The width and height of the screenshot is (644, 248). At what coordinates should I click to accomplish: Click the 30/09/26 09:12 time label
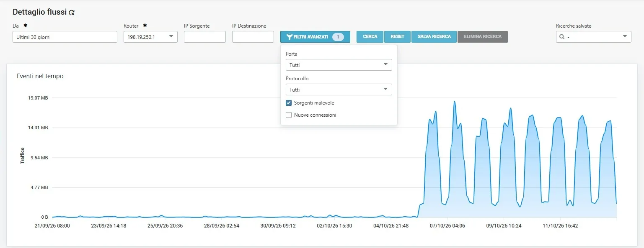(278, 226)
